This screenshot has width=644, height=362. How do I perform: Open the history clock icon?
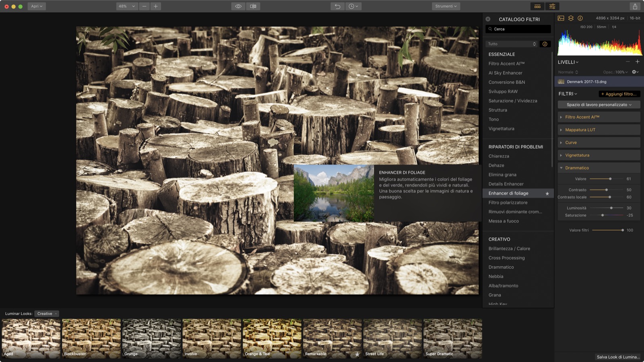tap(353, 6)
